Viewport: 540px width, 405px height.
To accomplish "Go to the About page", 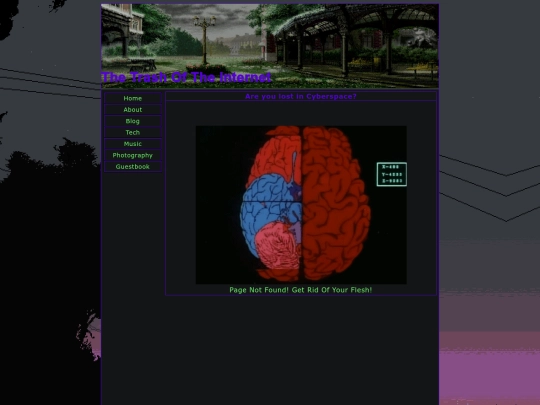I will [133, 110].
